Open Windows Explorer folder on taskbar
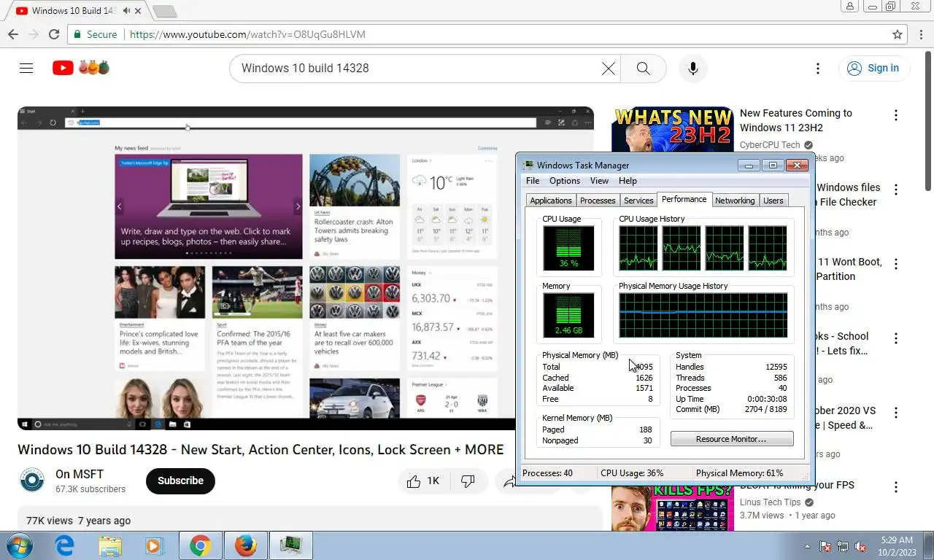The width and height of the screenshot is (934, 560). pos(110,545)
